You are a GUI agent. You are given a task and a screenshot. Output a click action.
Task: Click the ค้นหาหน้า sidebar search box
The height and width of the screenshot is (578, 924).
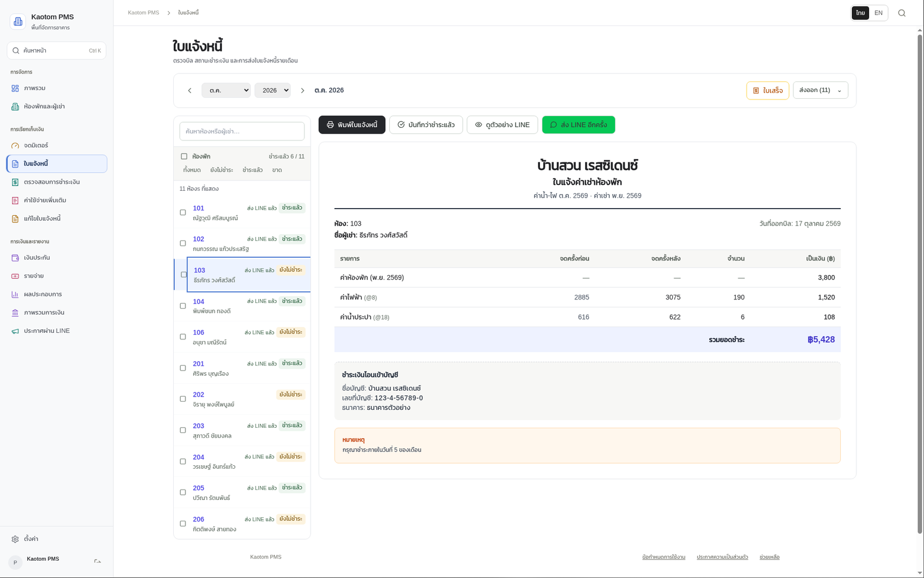click(57, 50)
